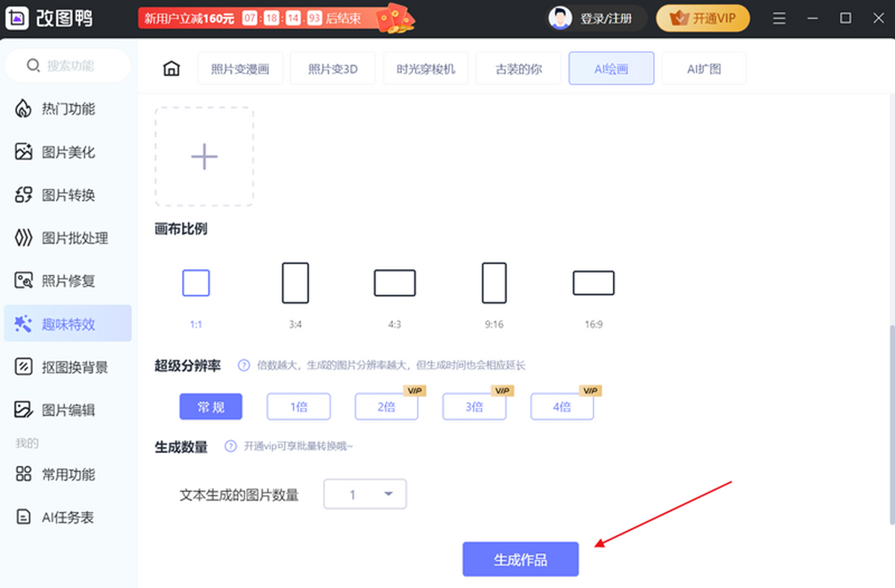Switch to the AI绘画 tab
Image resolution: width=895 pixels, height=588 pixels.
611,68
